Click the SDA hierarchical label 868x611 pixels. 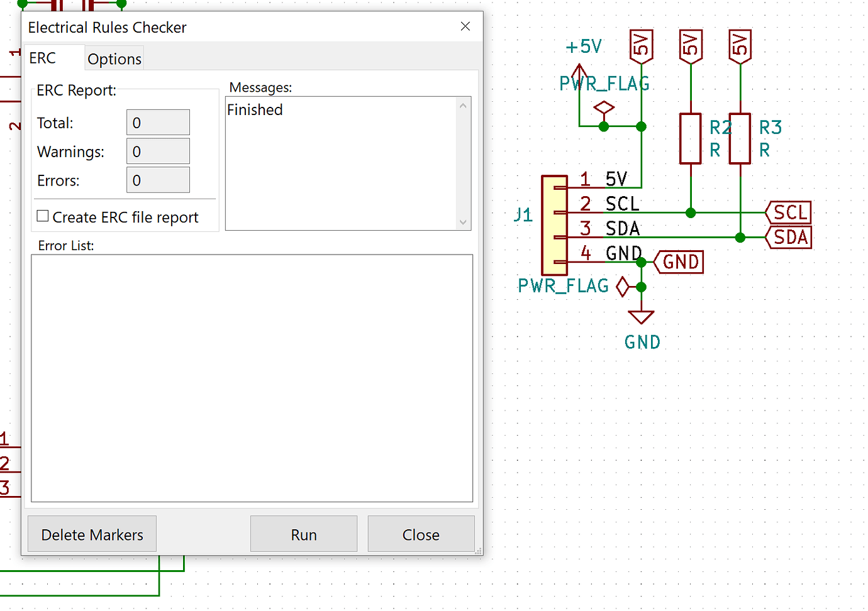(788, 238)
